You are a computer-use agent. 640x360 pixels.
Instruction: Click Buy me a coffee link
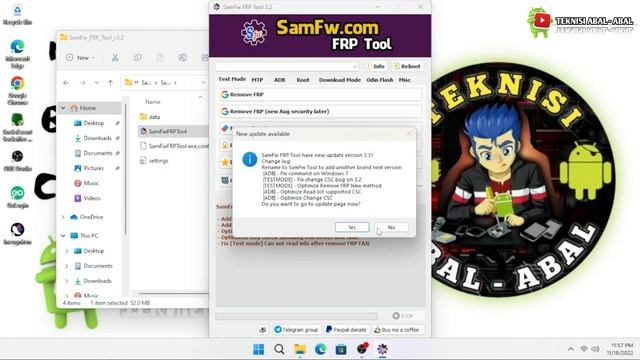397,329
